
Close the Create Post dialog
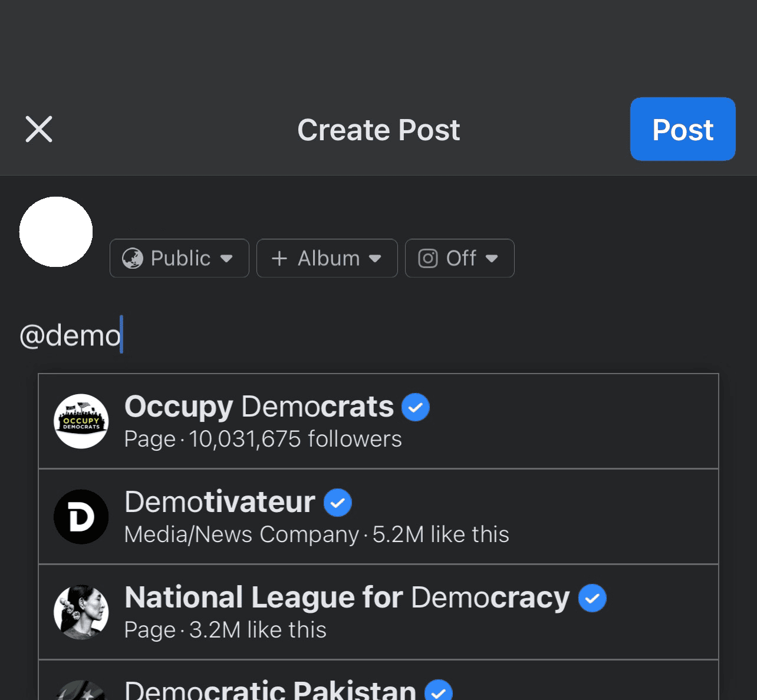coord(39,129)
